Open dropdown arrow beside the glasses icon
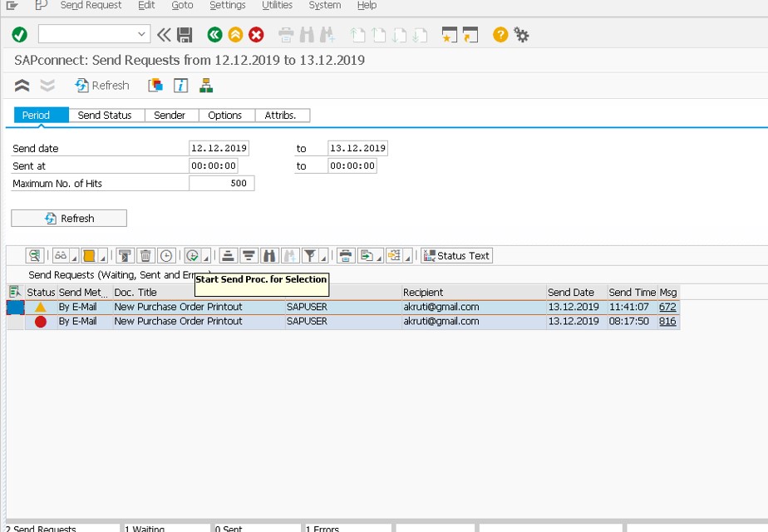768x532 pixels. (75, 257)
